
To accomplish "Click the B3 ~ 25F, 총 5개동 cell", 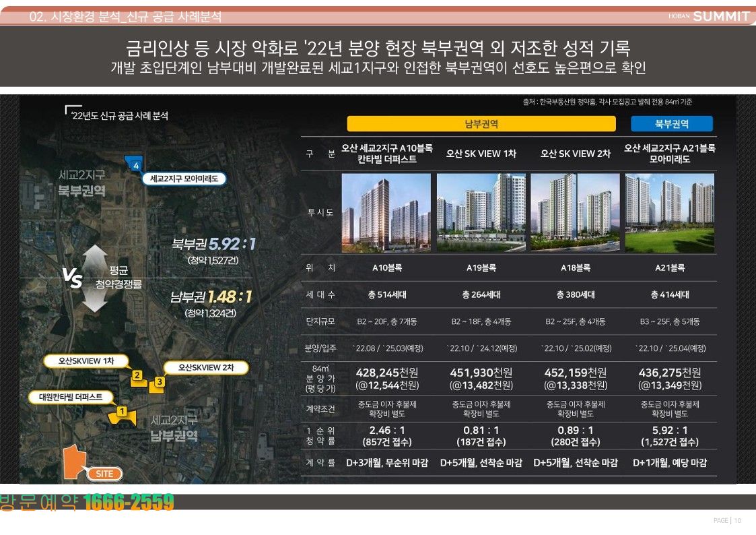I will click(x=670, y=321).
